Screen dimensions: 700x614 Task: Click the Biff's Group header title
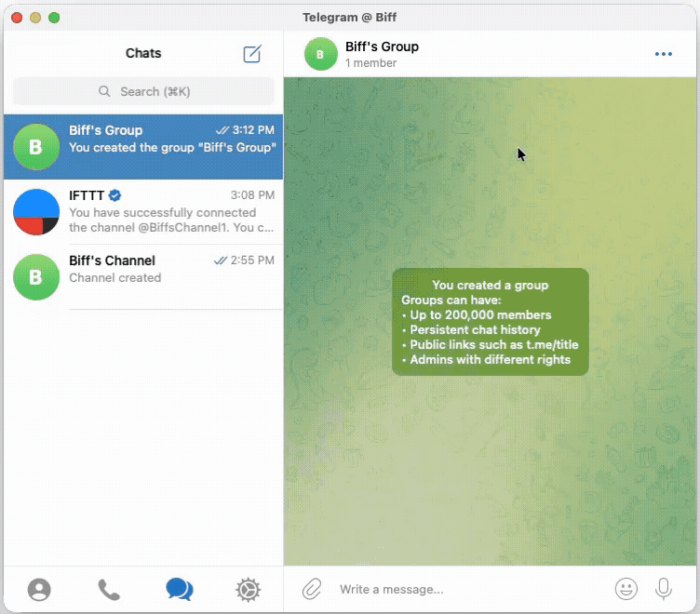(382, 47)
